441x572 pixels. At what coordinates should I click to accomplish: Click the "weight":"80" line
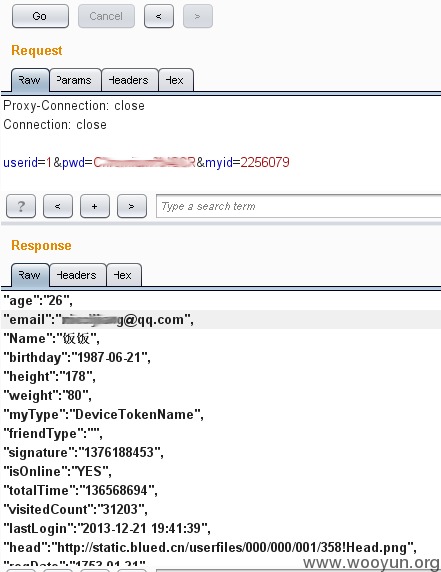pyautogui.click(x=47, y=395)
